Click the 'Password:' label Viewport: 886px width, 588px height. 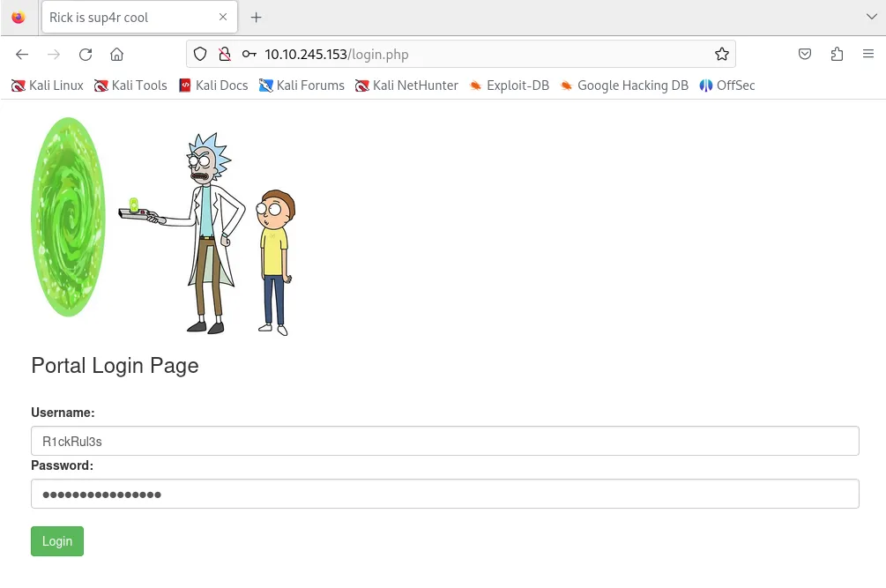click(x=63, y=465)
